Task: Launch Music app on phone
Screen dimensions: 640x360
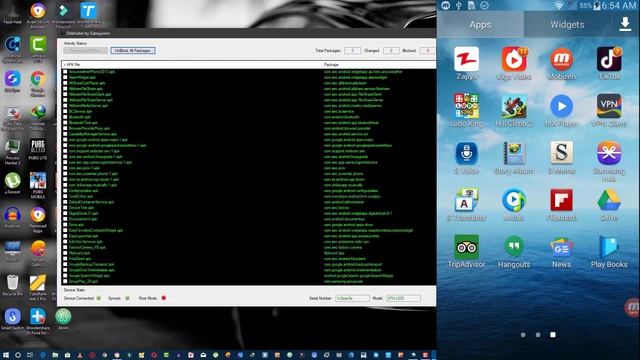Action: [x=514, y=200]
